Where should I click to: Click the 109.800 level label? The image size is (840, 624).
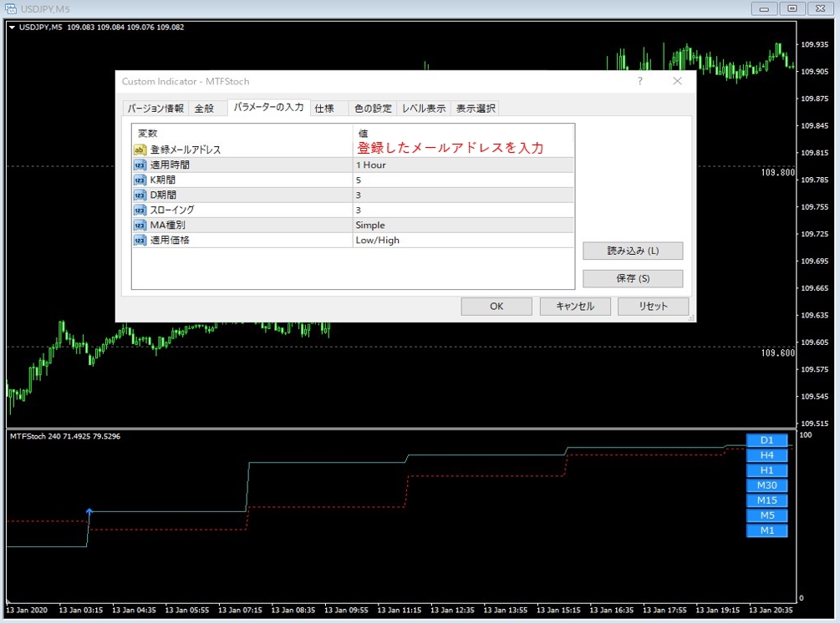(x=778, y=172)
